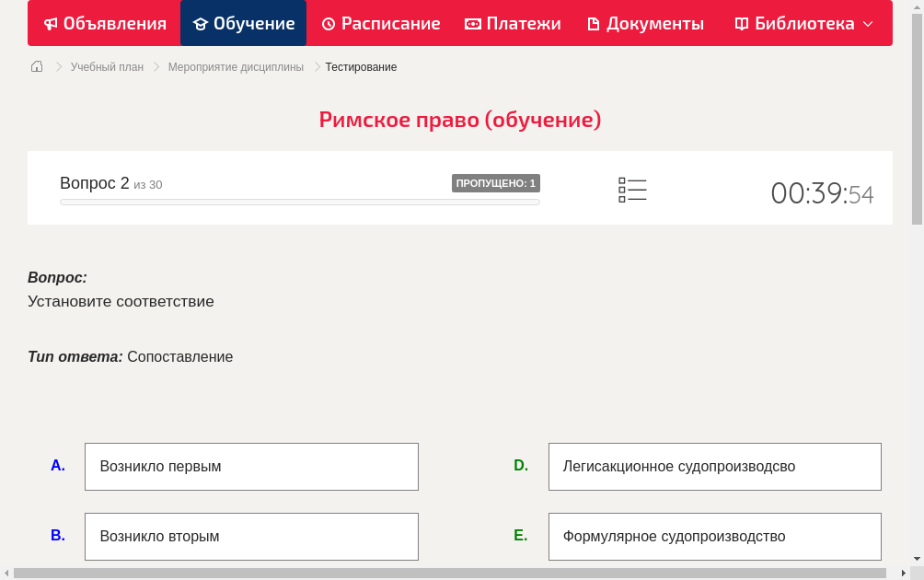This screenshot has height=580, width=924.
Task: Select the Документы navigation tab
Action: [645, 23]
